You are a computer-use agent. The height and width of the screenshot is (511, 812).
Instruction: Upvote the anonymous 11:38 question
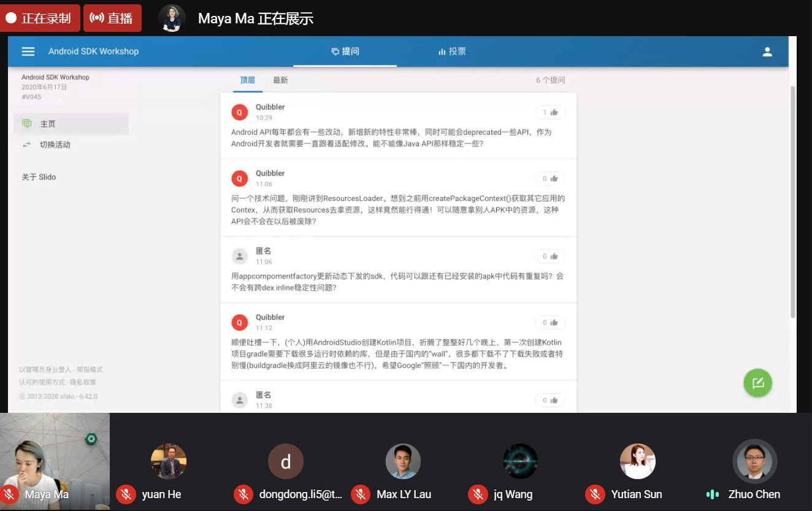(550, 400)
